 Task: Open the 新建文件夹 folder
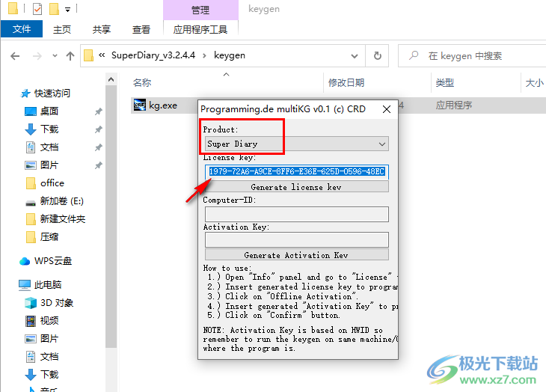coord(63,219)
